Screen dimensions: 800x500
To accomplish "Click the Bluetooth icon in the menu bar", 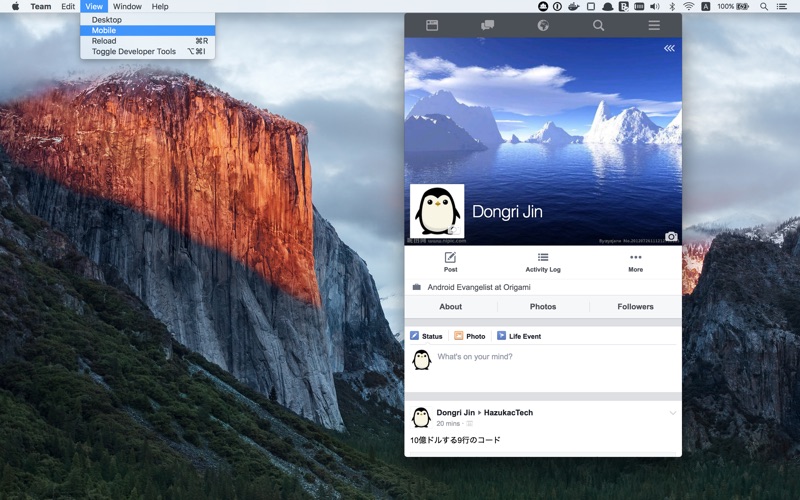I will 672,6.
